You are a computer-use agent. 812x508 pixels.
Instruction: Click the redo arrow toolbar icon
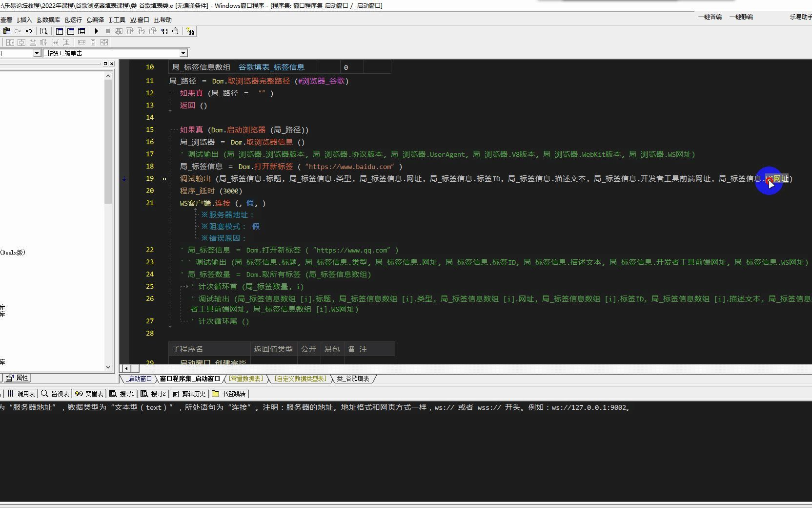click(x=18, y=31)
